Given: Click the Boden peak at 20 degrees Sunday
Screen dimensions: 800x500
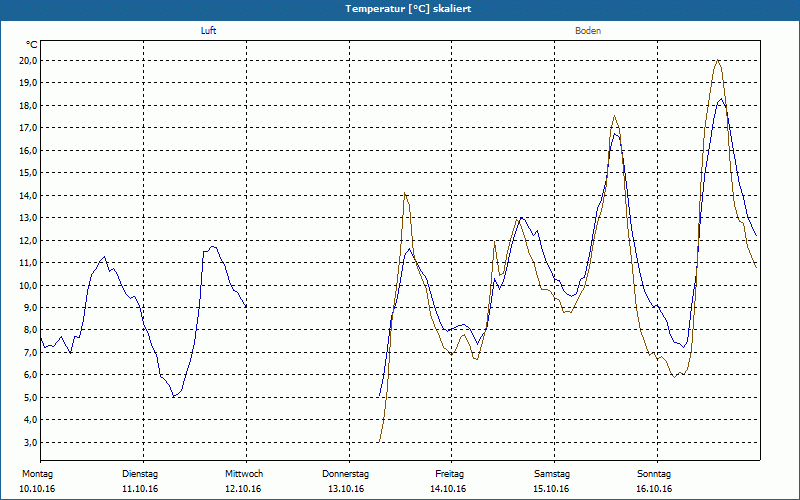Looking at the screenshot, I should pyautogui.click(x=717, y=60).
